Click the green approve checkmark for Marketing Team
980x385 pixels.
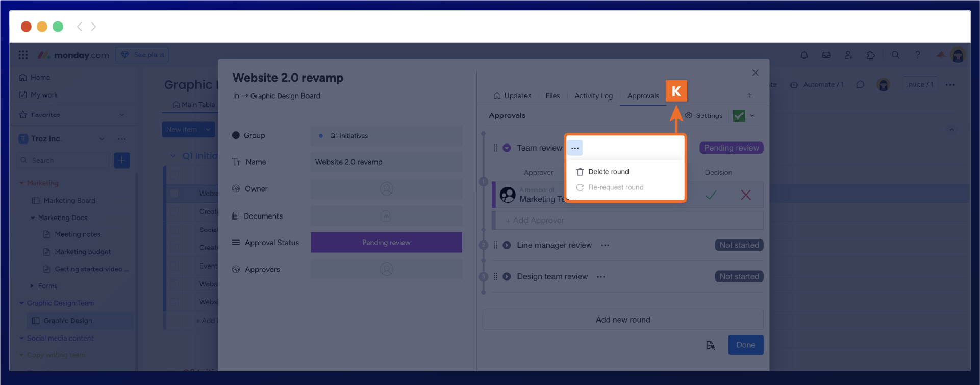click(711, 195)
